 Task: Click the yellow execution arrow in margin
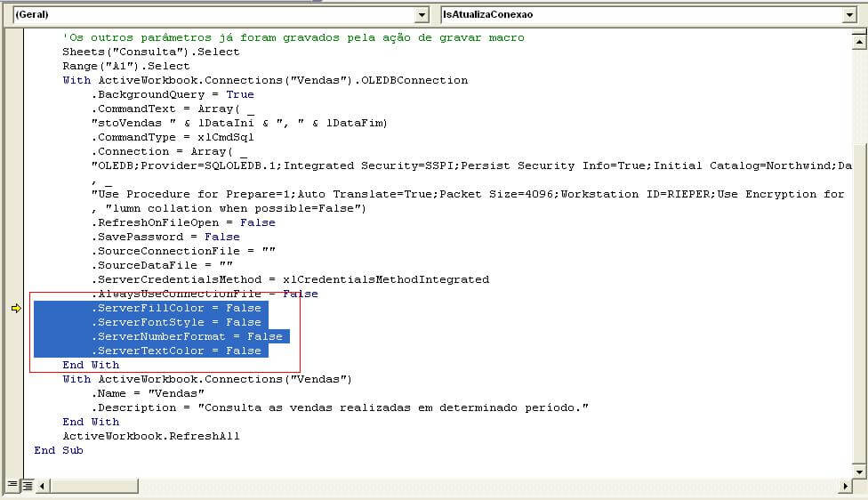(14, 308)
